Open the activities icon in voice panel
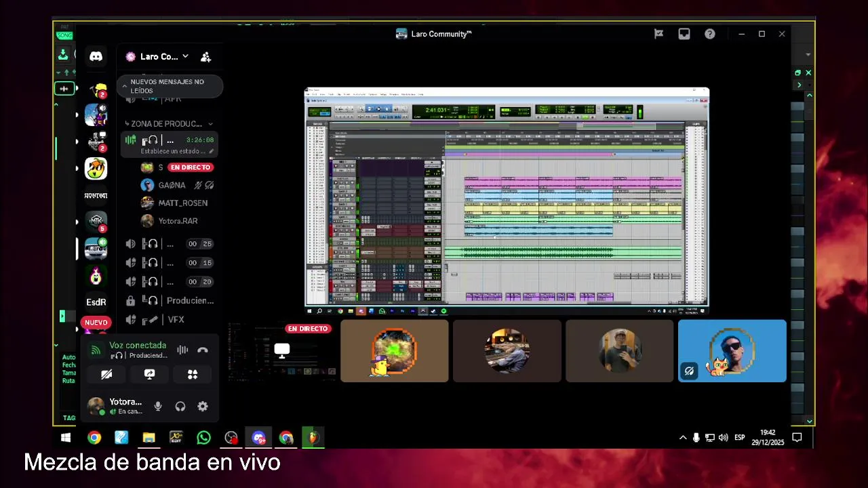868x488 pixels. pos(193,374)
